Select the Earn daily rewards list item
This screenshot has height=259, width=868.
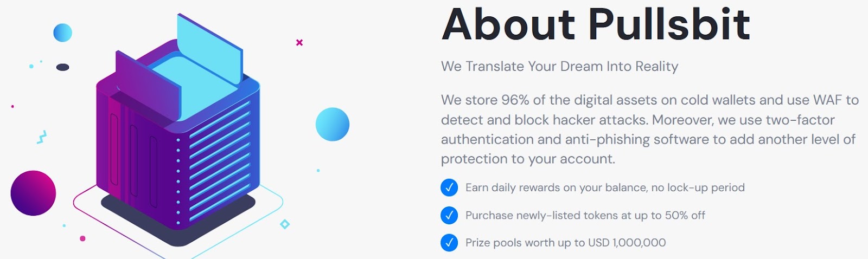point(604,187)
